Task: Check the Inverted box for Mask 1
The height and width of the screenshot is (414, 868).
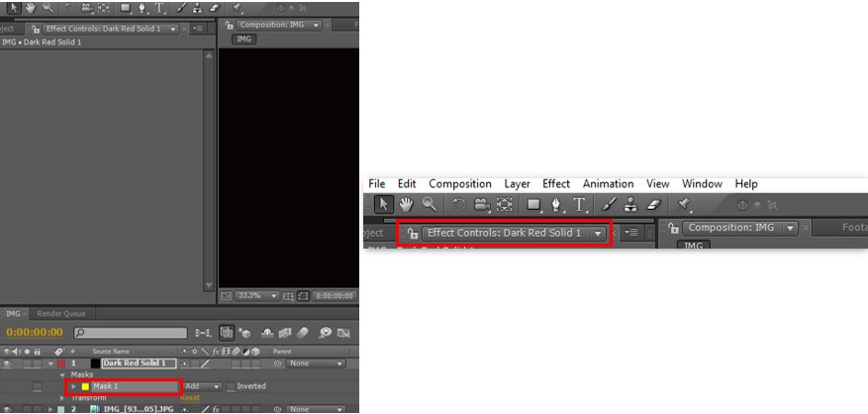Action: click(231, 386)
